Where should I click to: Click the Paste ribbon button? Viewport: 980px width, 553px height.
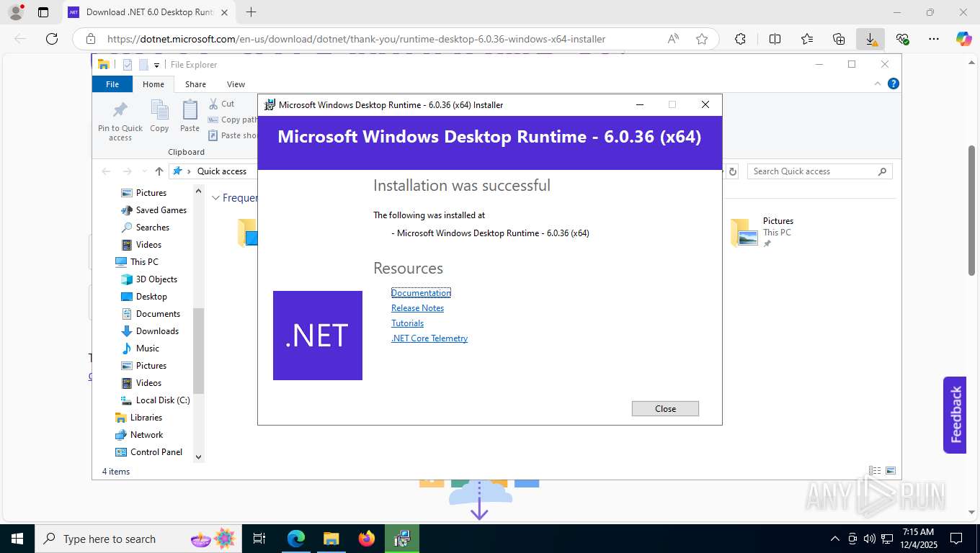pyautogui.click(x=190, y=117)
